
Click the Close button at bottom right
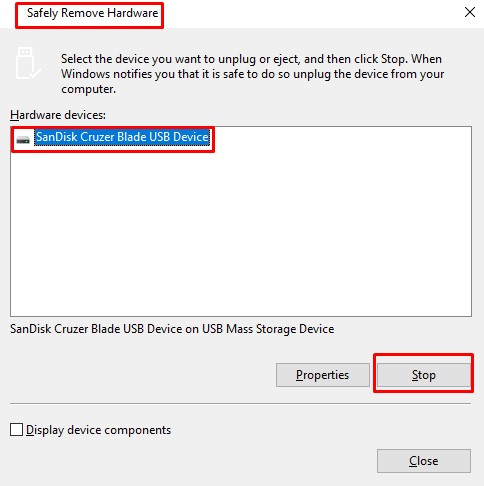[424, 461]
